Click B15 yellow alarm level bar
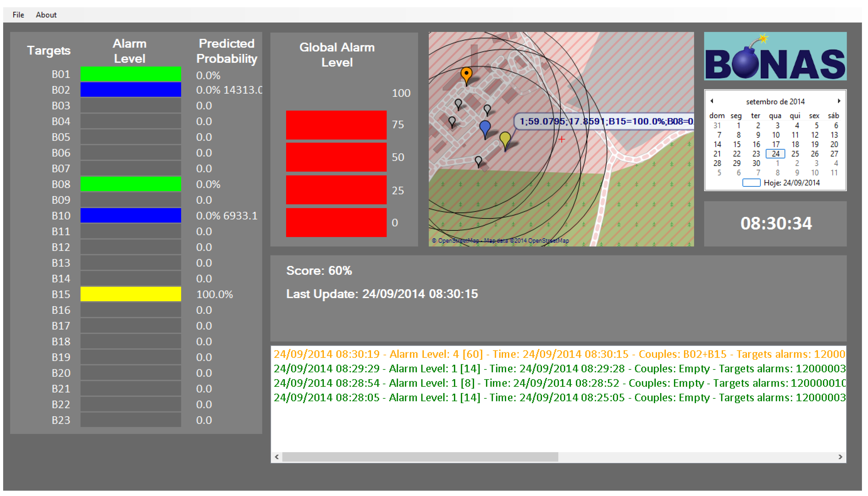 click(x=130, y=294)
